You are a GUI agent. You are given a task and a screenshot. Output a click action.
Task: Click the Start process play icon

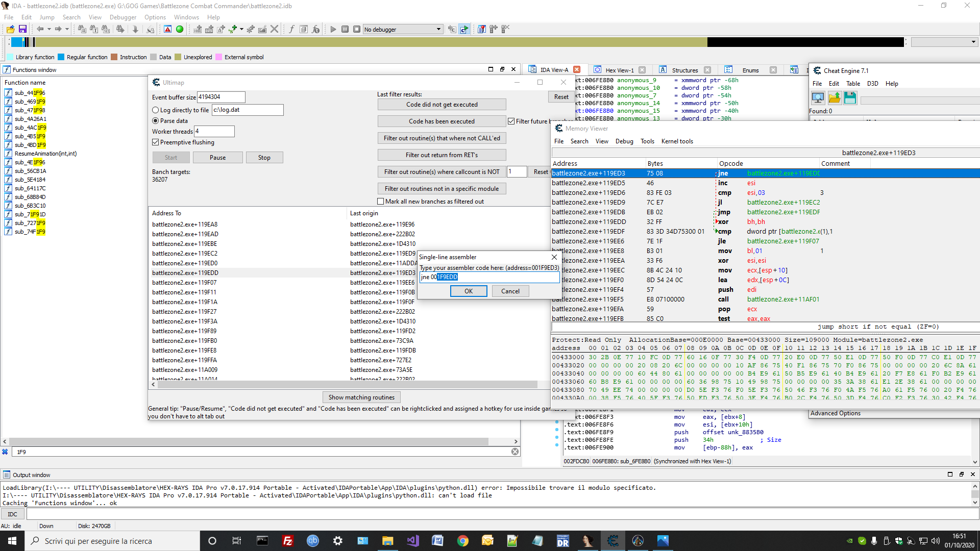333,29
